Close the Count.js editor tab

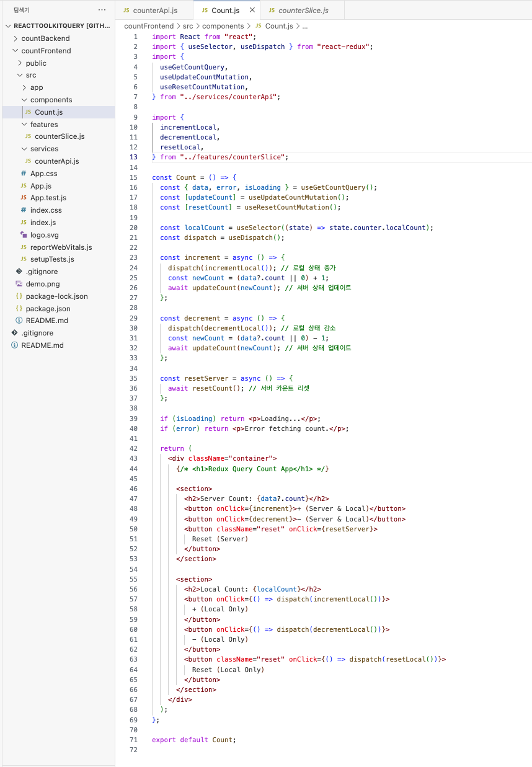[x=252, y=11]
